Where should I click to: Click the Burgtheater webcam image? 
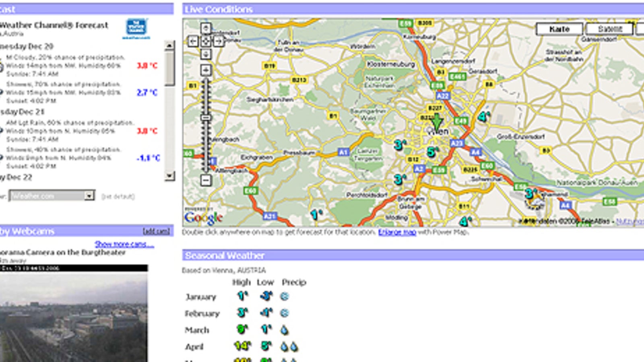coord(72,318)
